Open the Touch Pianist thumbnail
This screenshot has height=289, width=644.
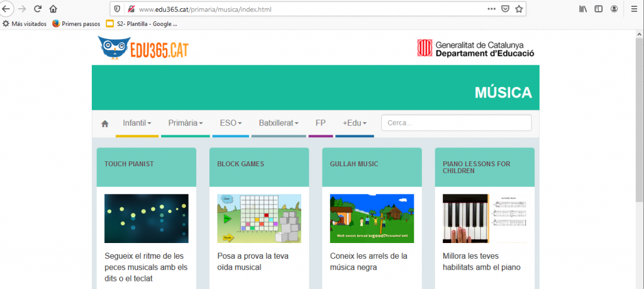pyautogui.click(x=146, y=218)
